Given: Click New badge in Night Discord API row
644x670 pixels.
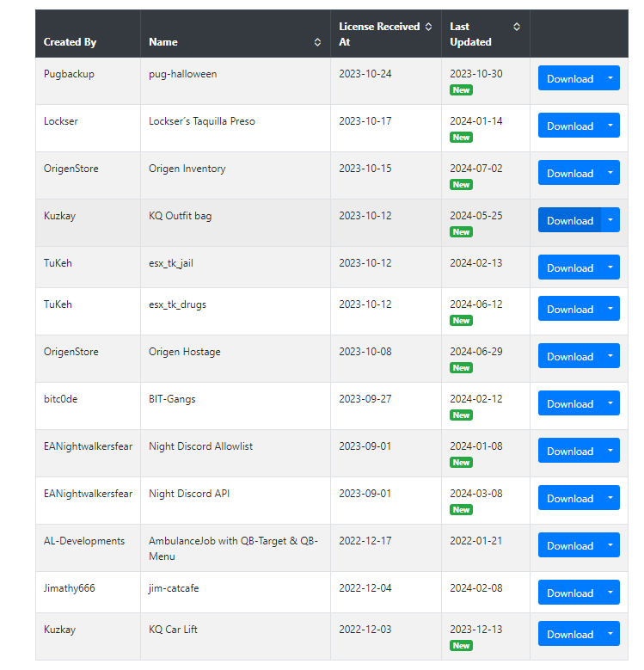Looking at the screenshot, I should tap(461, 510).
